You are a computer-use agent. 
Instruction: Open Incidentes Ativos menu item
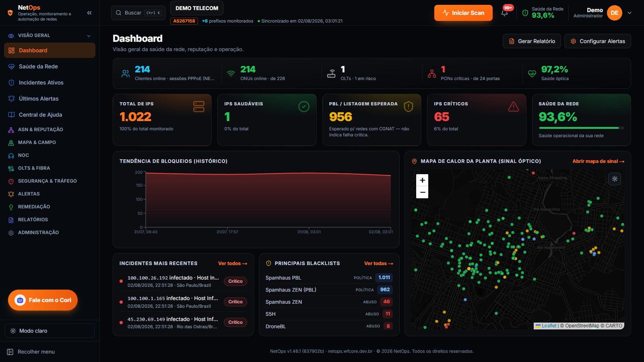point(50,82)
